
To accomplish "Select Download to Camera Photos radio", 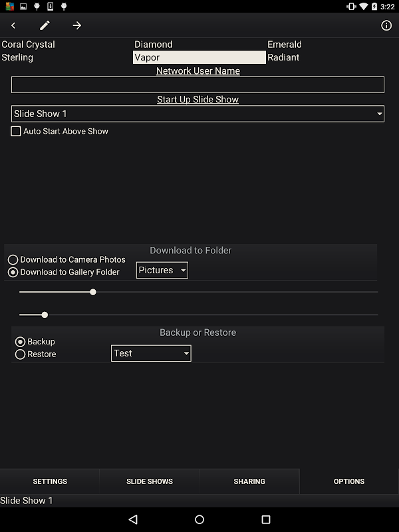I will (13, 260).
